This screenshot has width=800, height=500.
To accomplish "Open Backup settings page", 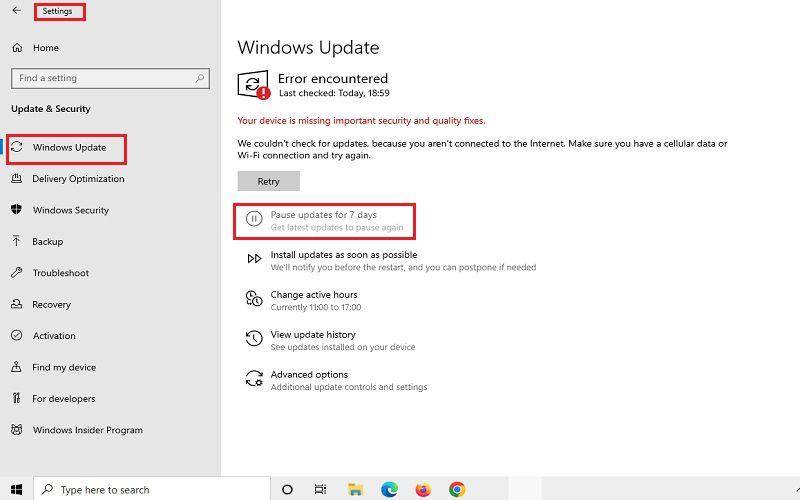I will (47, 241).
